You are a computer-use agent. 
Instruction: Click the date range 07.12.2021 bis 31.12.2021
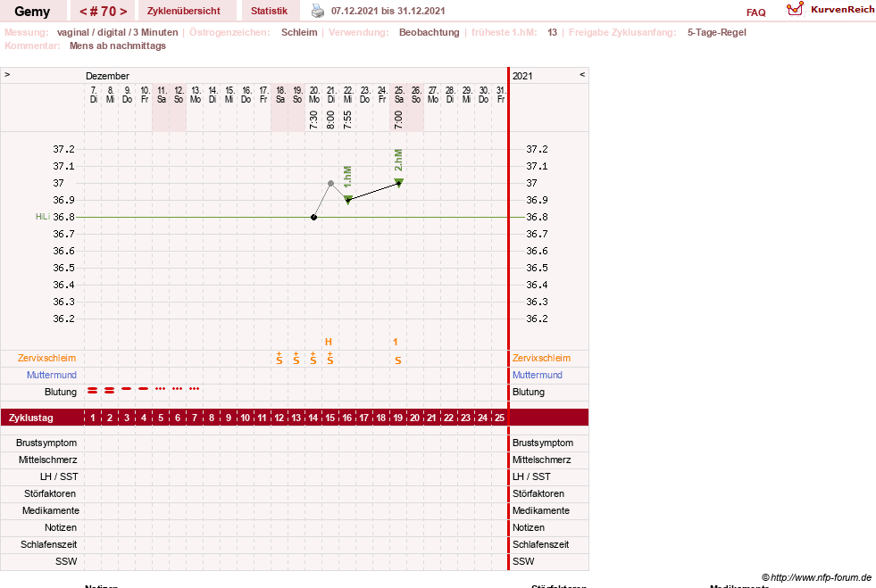[388, 11]
